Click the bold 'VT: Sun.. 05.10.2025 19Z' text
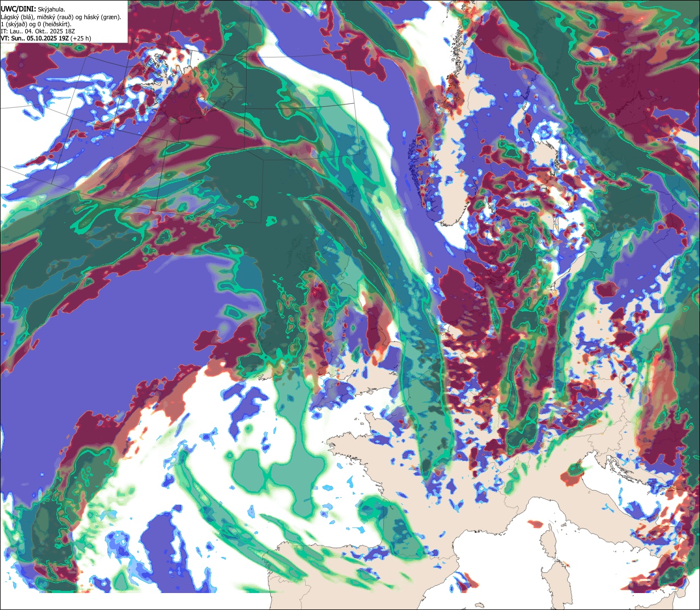700x610 pixels. tap(35, 39)
